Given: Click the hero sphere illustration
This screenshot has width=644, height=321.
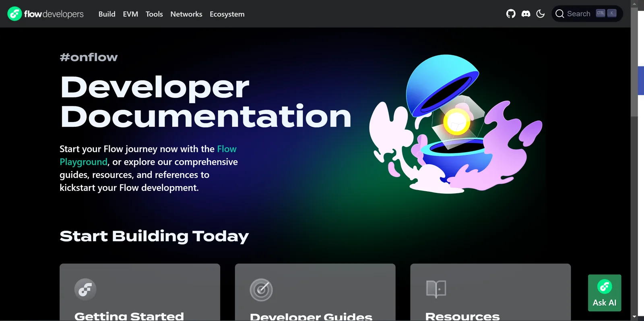Looking at the screenshot, I should pyautogui.click(x=456, y=124).
